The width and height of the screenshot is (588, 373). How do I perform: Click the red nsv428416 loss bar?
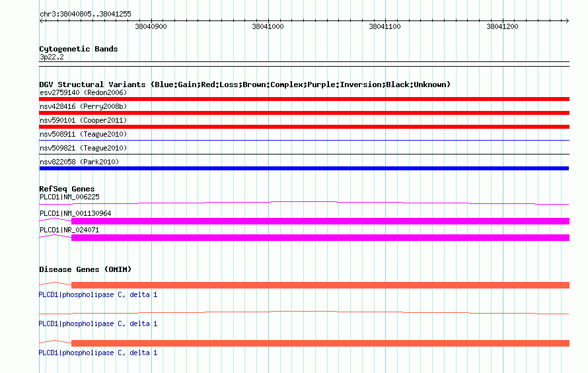point(304,113)
